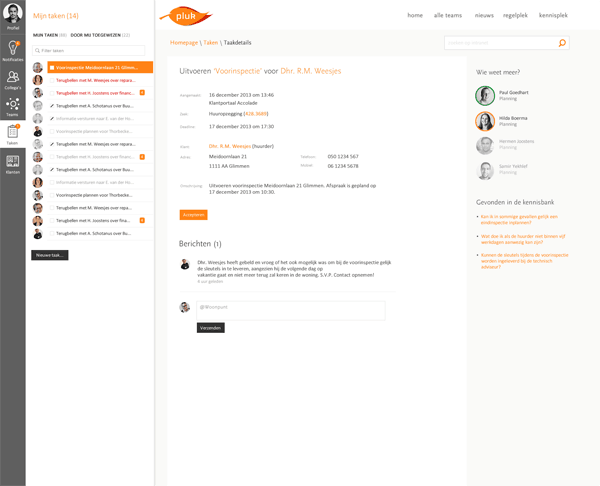The height and width of the screenshot is (486, 600).
Task: Click Gevonden in de kennisbank heading
Action: tap(515, 202)
